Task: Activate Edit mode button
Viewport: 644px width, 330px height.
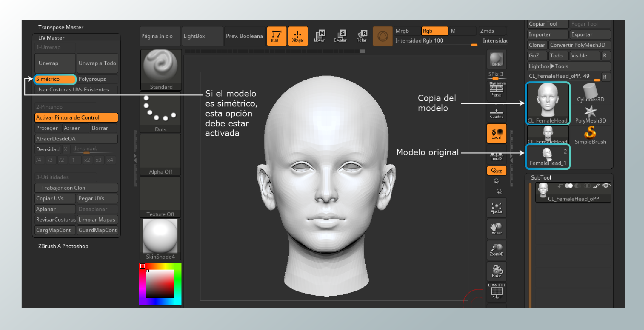Action: pyautogui.click(x=276, y=36)
